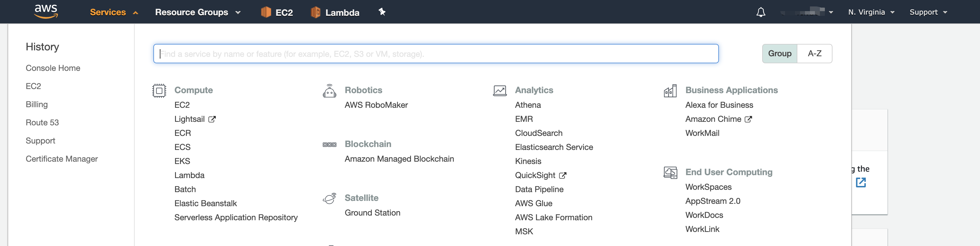Click the Satellite category planet icon
This screenshot has height=246, width=980.
tap(330, 198)
